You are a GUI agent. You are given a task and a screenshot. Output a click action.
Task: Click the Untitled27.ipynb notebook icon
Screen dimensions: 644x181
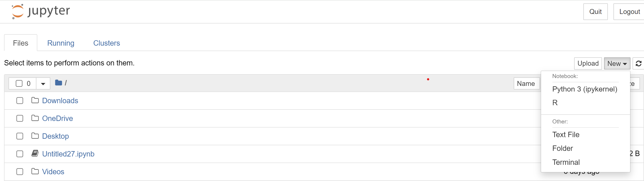click(x=35, y=154)
